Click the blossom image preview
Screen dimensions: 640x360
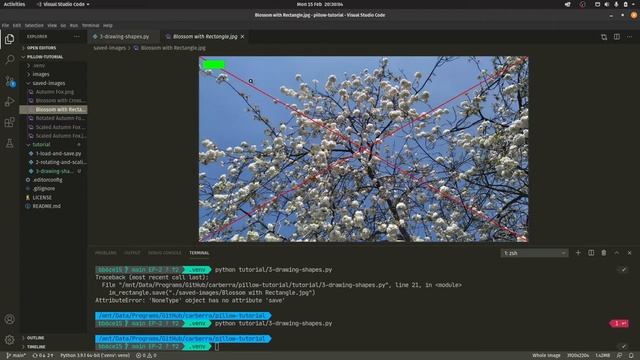(x=363, y=149)
